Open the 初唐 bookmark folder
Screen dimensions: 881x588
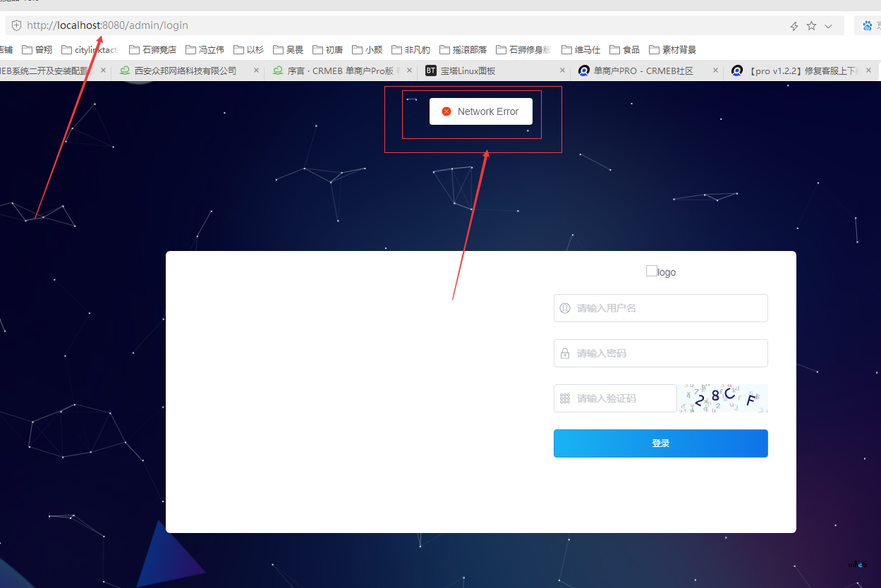(x=328, y=49)
